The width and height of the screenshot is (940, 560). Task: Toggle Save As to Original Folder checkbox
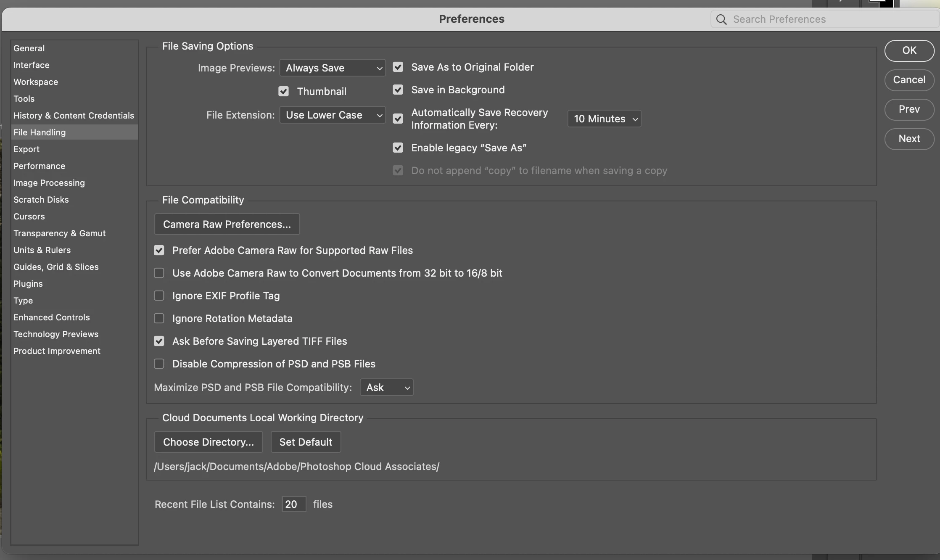pos(398,67)
